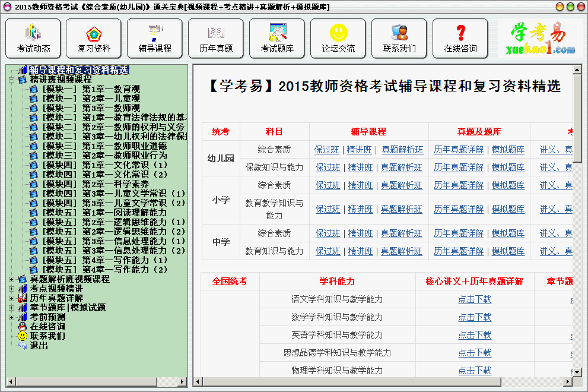Expand the 真题解析班视频课程 tree node
The image size is (588, 392).
[12, 279]
